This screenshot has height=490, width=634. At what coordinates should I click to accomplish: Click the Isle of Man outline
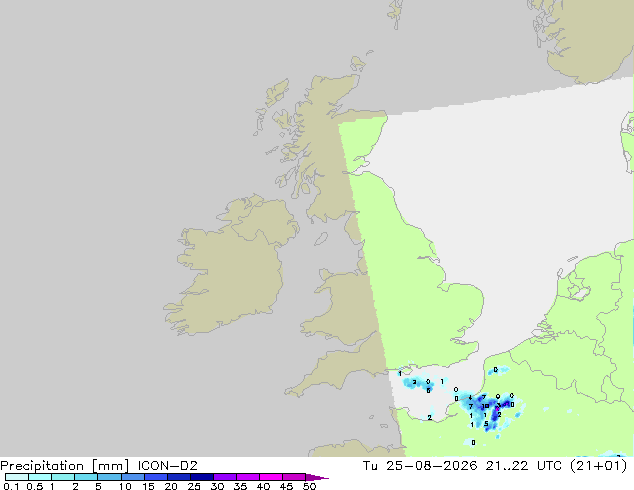click(321, 239)
